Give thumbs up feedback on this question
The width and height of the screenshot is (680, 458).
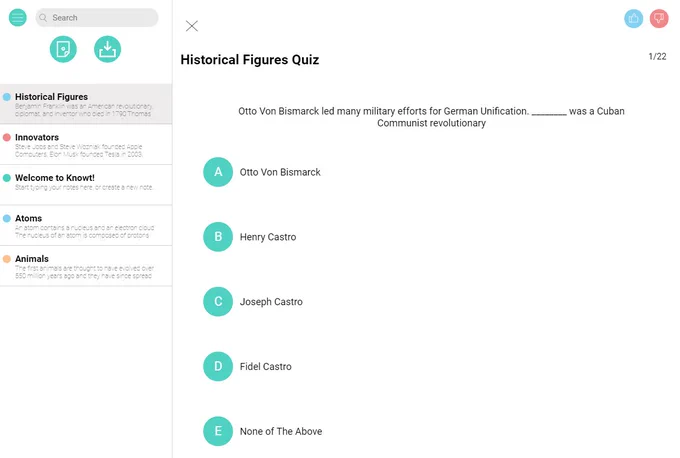(x=634, y=19)
